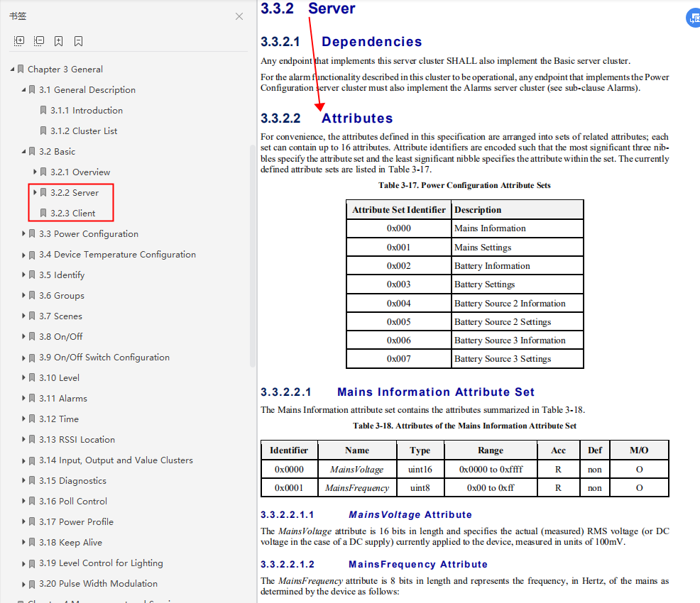Expand the 3.2.2 Server node
The width and height of the screenshot is (700, 603).
click(x=35, y=193)
